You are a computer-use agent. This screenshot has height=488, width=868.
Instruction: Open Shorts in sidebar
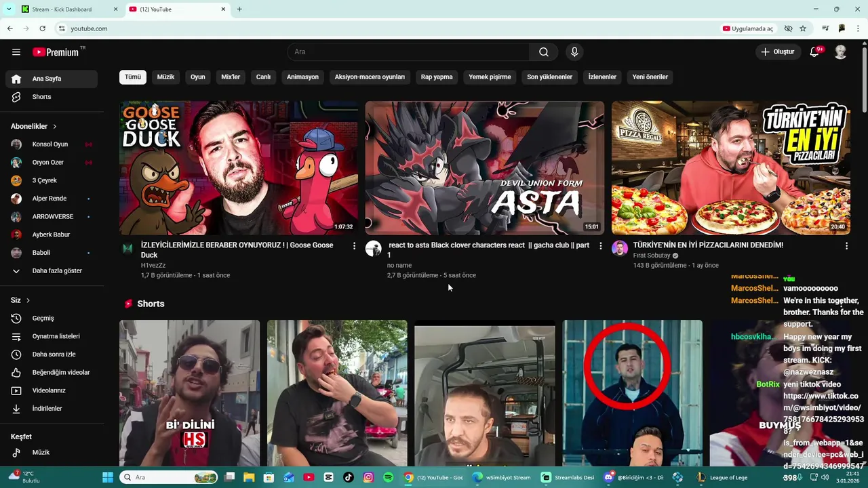click(52, 97)
